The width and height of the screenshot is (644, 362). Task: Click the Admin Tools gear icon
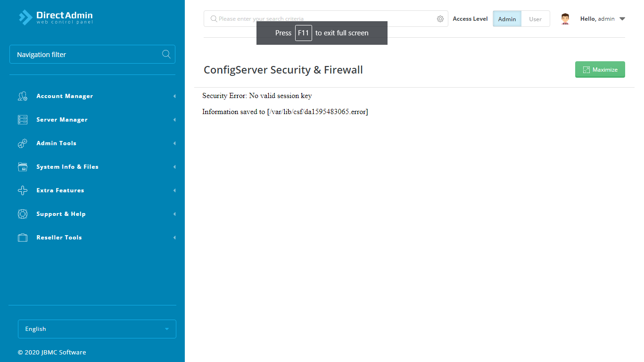pos(23,143)
